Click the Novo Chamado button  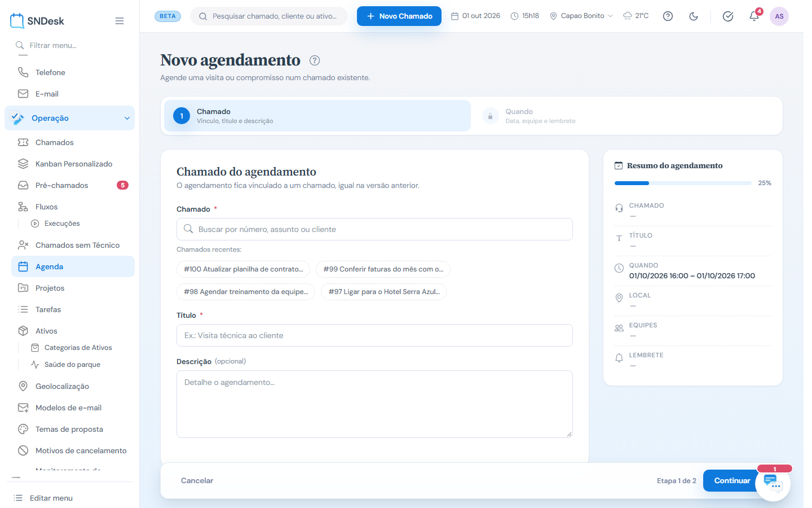point(399,16)
